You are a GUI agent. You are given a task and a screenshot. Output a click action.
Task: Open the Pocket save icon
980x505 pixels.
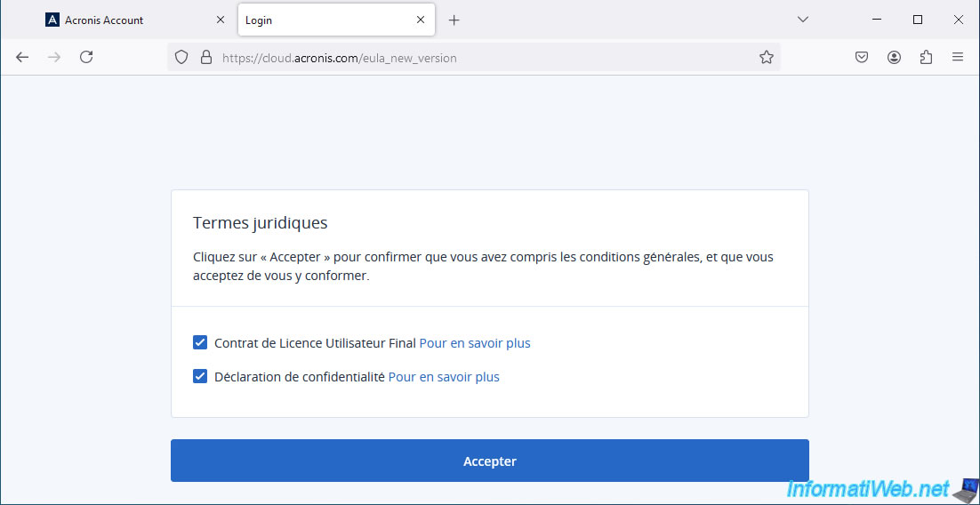click(x=862, y=57)
